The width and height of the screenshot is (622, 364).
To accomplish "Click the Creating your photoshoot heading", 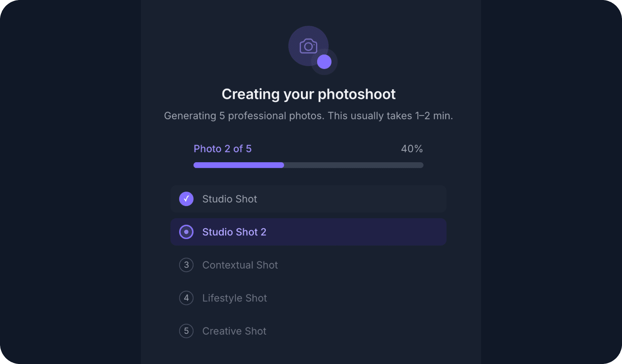I will point(308,94).
